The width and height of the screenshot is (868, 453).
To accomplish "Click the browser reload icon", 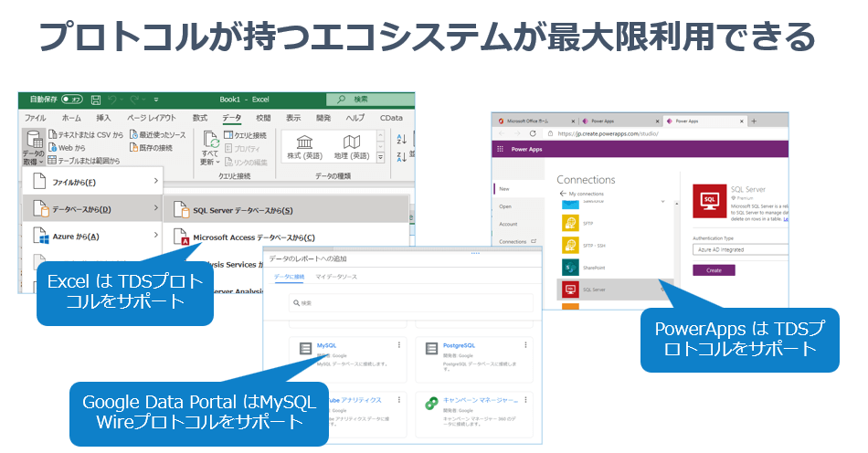I will tap(533, 133).
